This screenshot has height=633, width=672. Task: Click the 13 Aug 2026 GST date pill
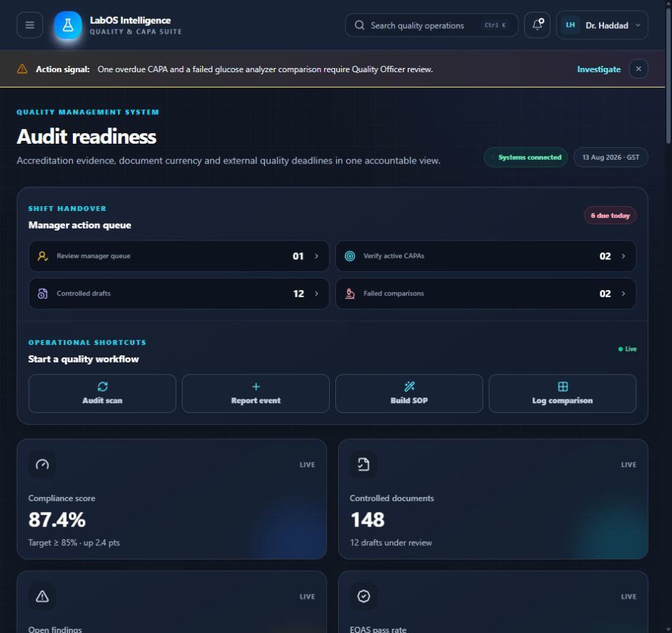[x=610, y=157]
